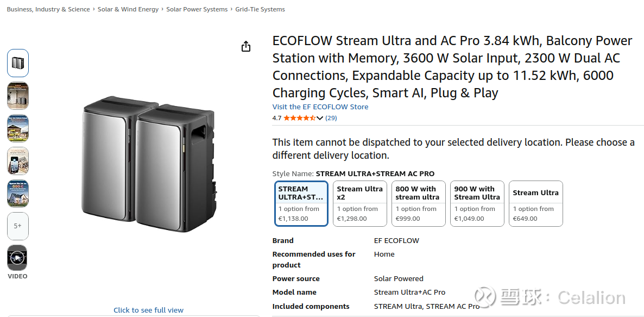This screenshot has height=317, width=644.
Task: Select the 899 € savings thumbnail image
Action: tap(17, 194)
